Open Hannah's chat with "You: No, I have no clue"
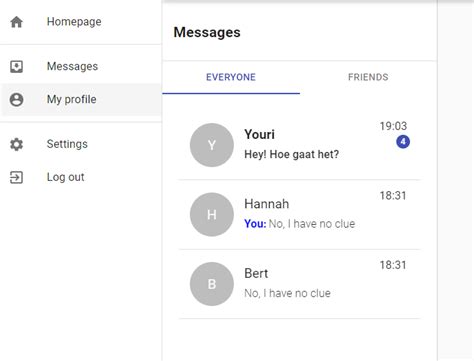The image size is (474, 361). pos(299,214)
